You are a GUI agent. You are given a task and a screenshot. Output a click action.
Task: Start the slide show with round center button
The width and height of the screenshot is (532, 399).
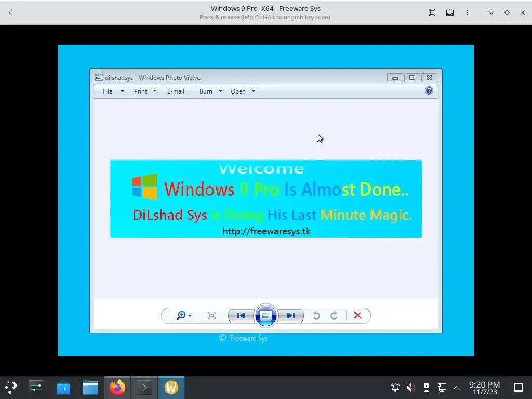[x=265, y=315]
